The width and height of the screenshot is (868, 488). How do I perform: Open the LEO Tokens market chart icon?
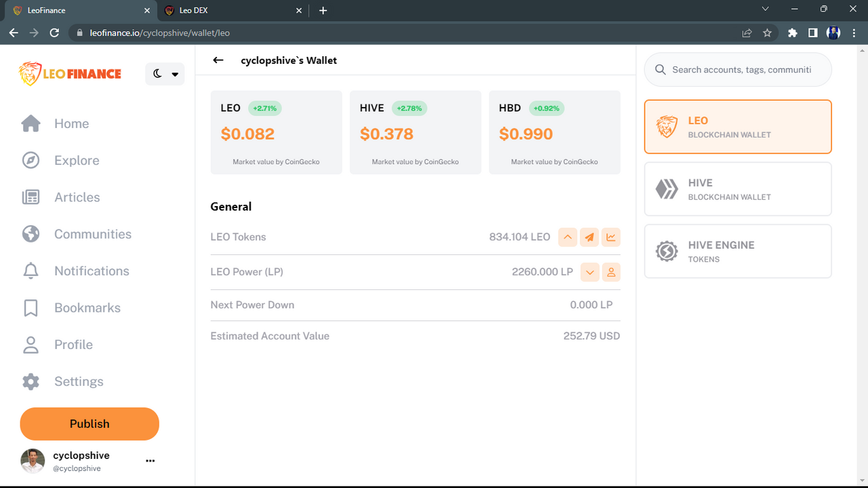[x=611, y=237]
